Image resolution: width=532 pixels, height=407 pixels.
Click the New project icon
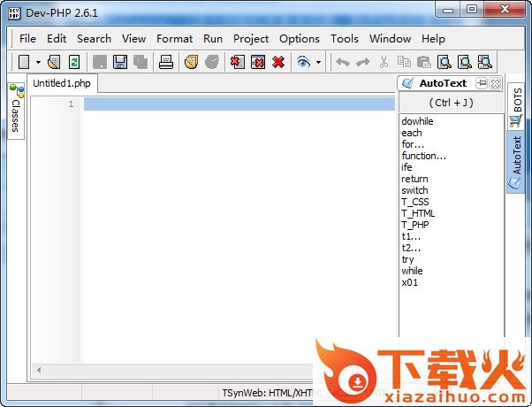coord(192,62)
